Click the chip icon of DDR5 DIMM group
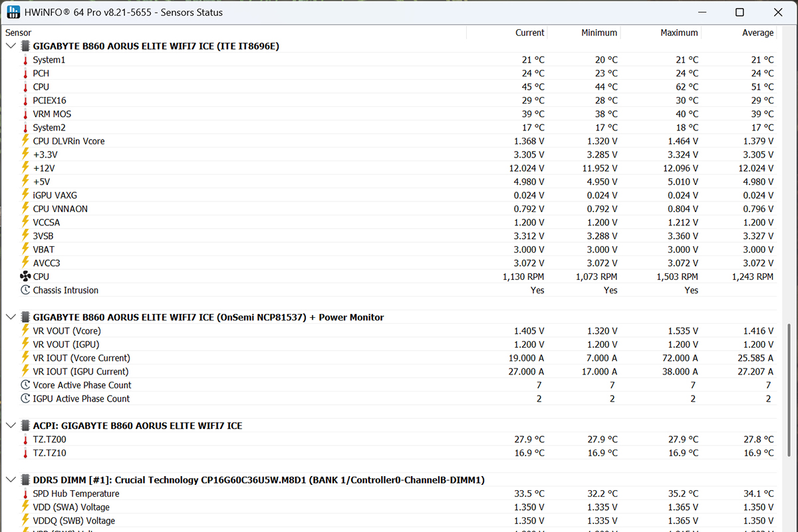Viewport: 798px width, 532px height. point(25,479)
